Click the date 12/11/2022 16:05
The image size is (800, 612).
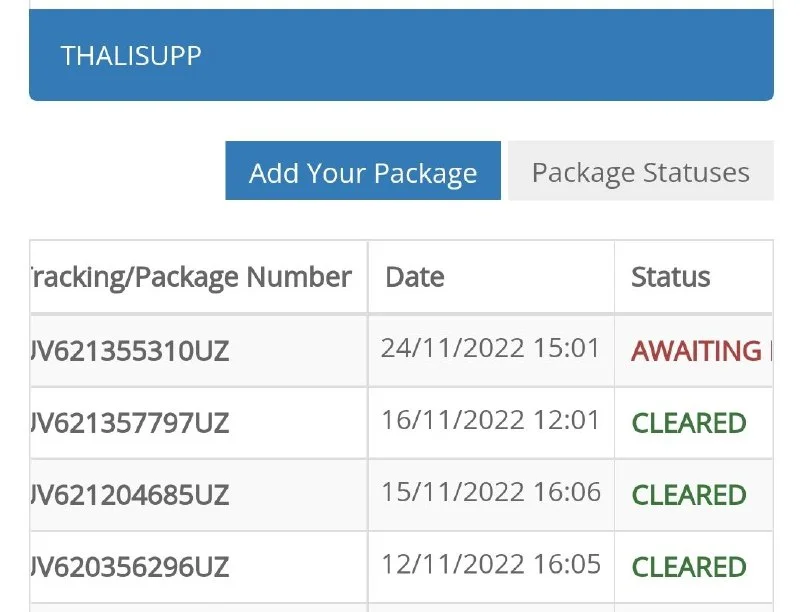(490, 564)
